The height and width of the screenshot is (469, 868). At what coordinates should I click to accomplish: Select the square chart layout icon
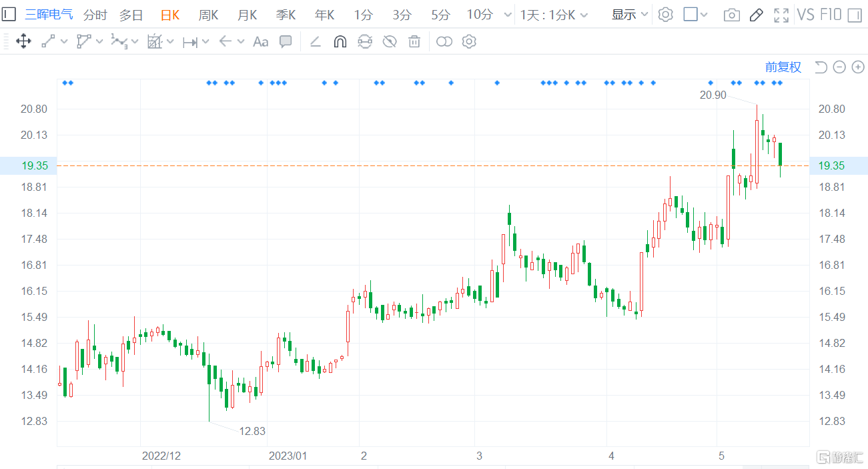click(691, 14)
